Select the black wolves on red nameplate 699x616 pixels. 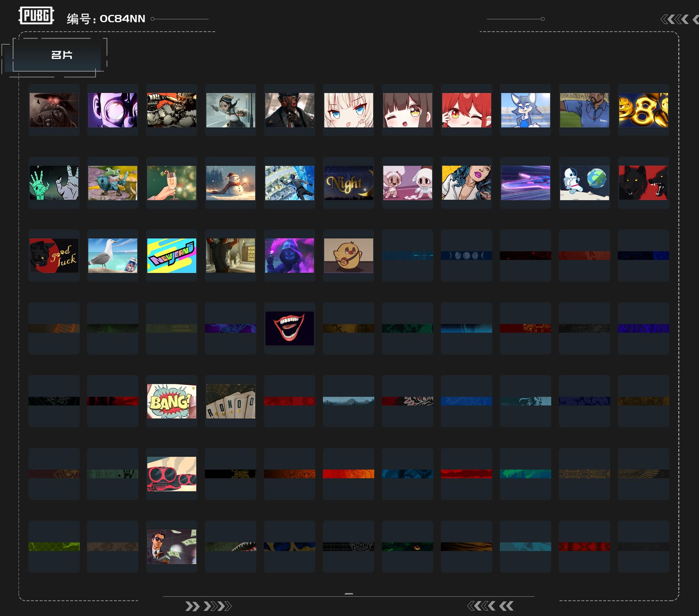644,183
